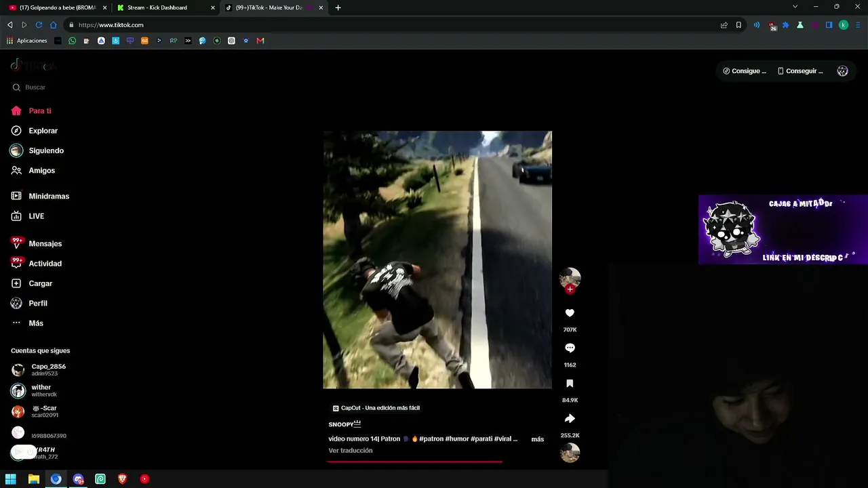Pause the playing TikTok video
The width and height of the screenshot is (868, 488).
(x=437, y=260)
